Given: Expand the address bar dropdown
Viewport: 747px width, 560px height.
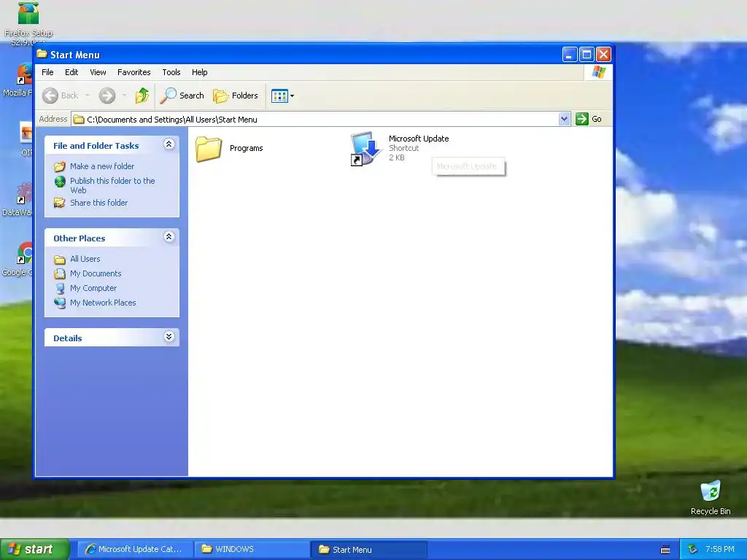Looking at the screenshot, I should (x=564, y=119).
